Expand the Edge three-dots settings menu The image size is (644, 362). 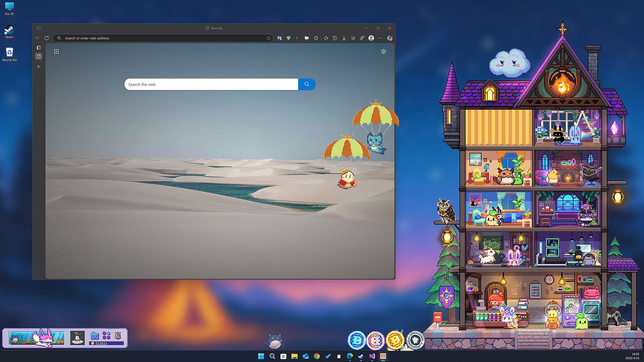coord(380,38)
